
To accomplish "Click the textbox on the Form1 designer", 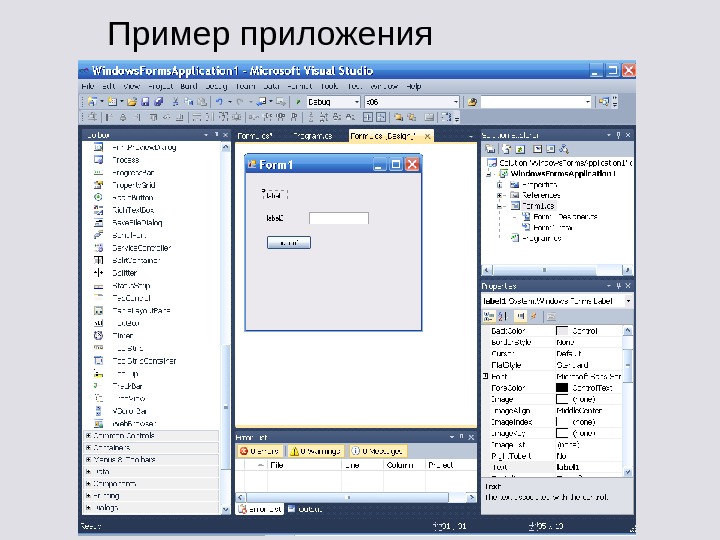I will (339, 218).
